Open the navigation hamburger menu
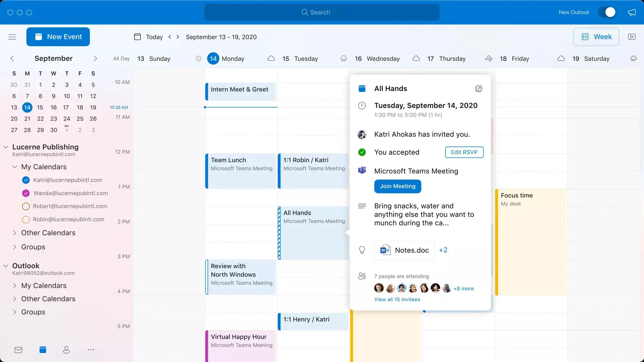644x362 pixels. click(x=12, y=37)
